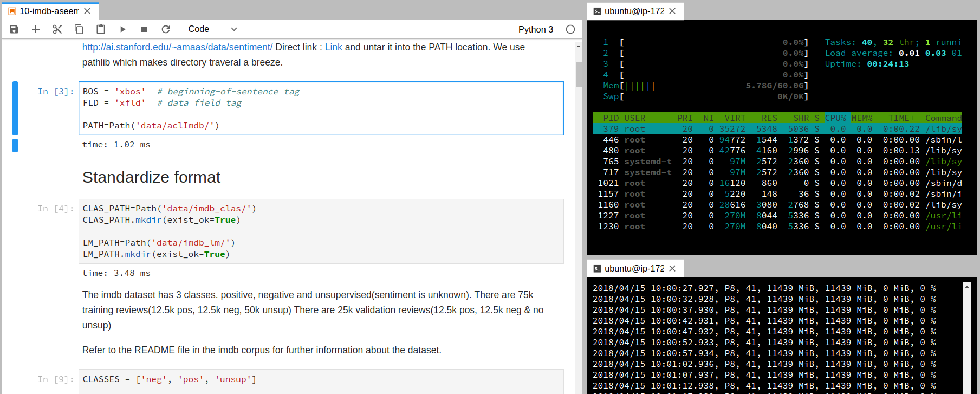Save the notebook with the floppy disk icon
The width and height of the screenshot is (980, 394).
(14, 29)
